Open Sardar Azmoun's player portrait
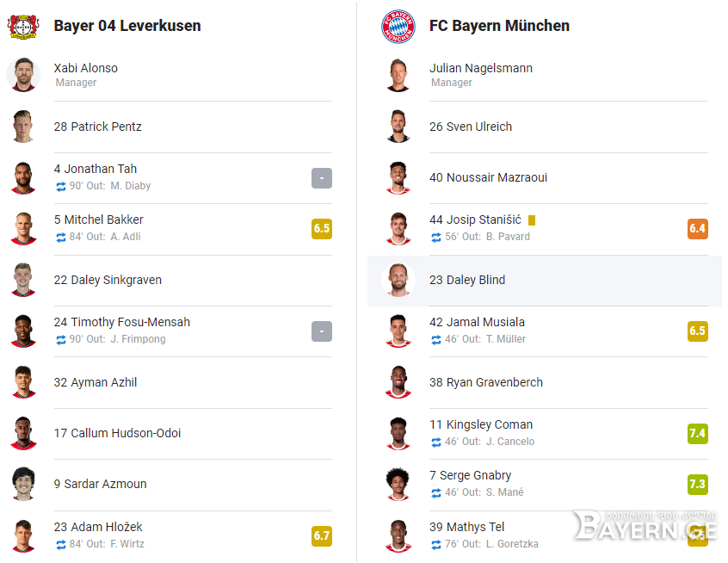 click(x=23, y=484)
